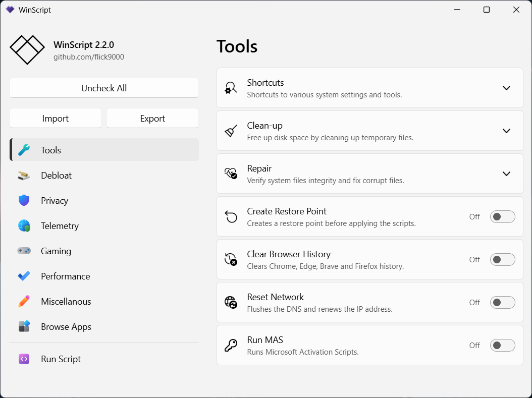Enable the Create Restore Point toggle

(x=502, y=217)
